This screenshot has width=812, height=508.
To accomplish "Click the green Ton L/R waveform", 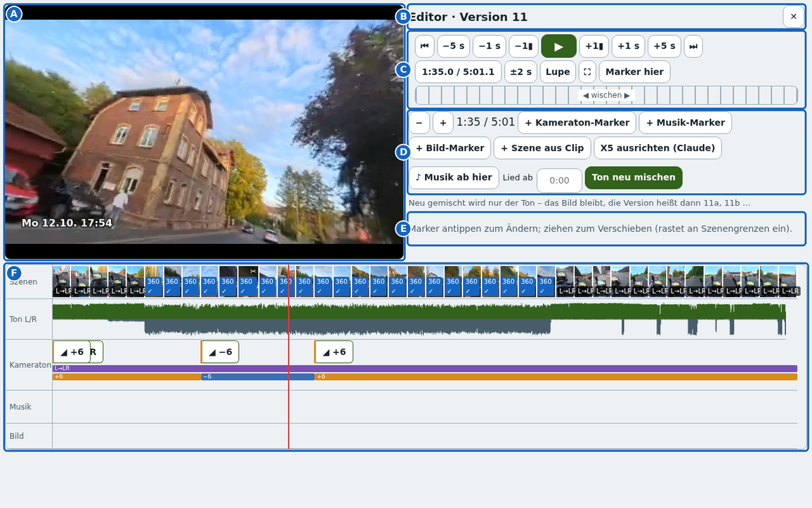I will (x=419, y=311).
